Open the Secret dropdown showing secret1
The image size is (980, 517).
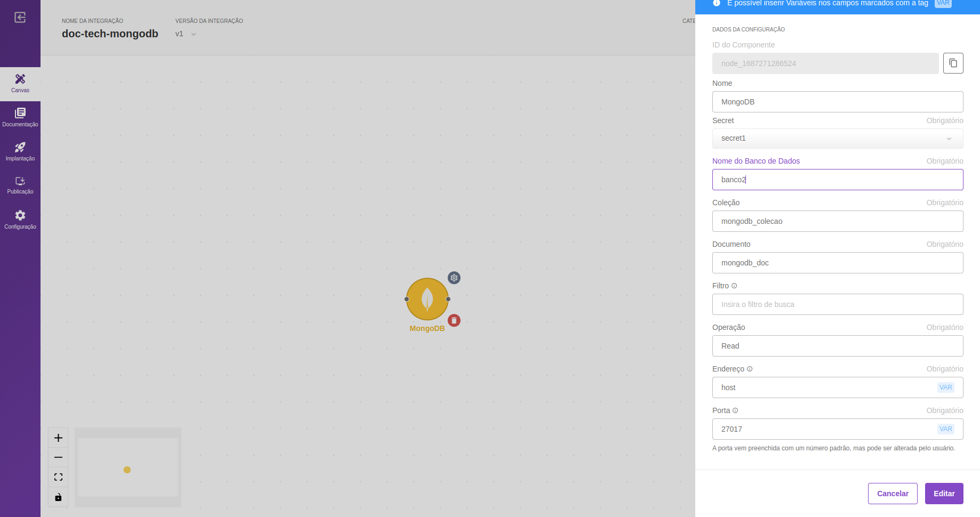click(x=838, y=139)
